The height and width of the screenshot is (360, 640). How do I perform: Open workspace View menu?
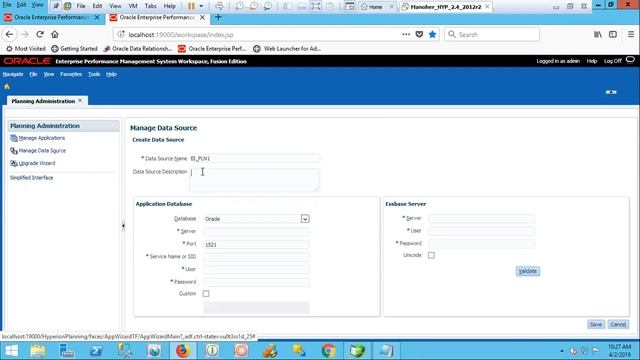coord(49,74)
